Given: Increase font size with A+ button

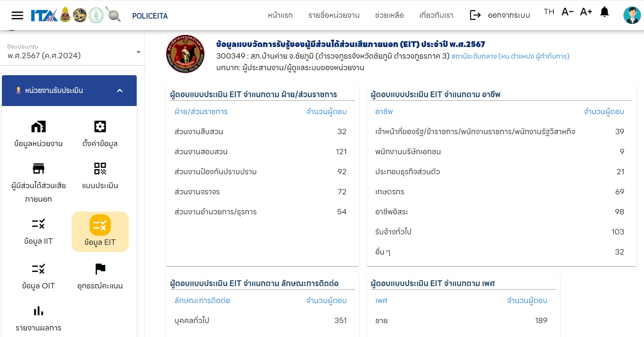Looking at the screenshot, I should point(586,12).
